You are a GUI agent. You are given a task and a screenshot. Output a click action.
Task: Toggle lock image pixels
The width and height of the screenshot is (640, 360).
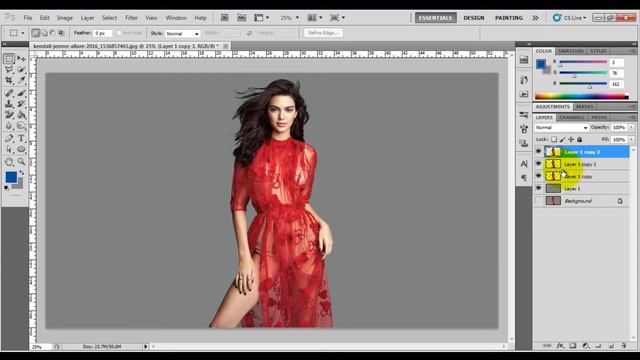click(562, 140)
